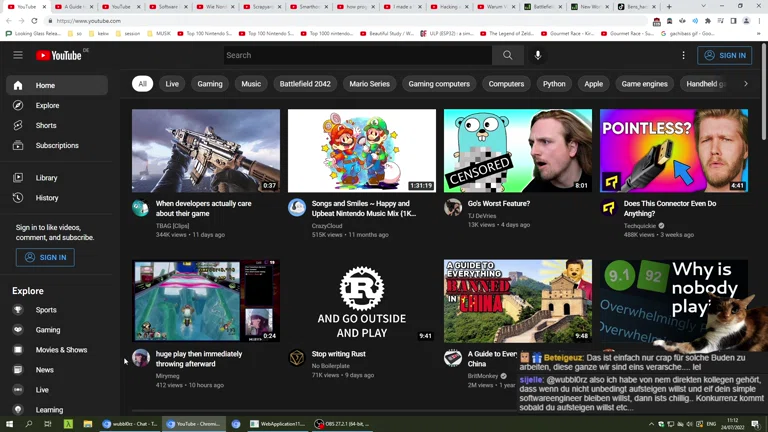The image size is (768, 432).
Task: Open History in the sidebar
Action: pyautogui.click(x=57, y=198)
